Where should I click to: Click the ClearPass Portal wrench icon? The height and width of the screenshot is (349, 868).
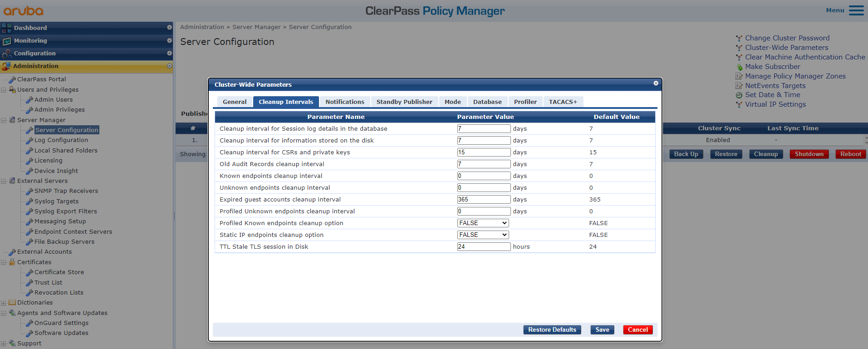coord(12,79)
